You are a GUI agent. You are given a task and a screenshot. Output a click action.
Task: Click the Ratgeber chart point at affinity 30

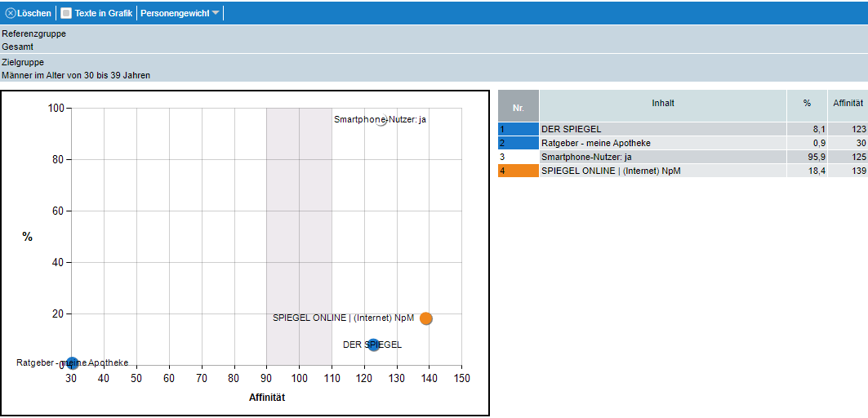72,363
